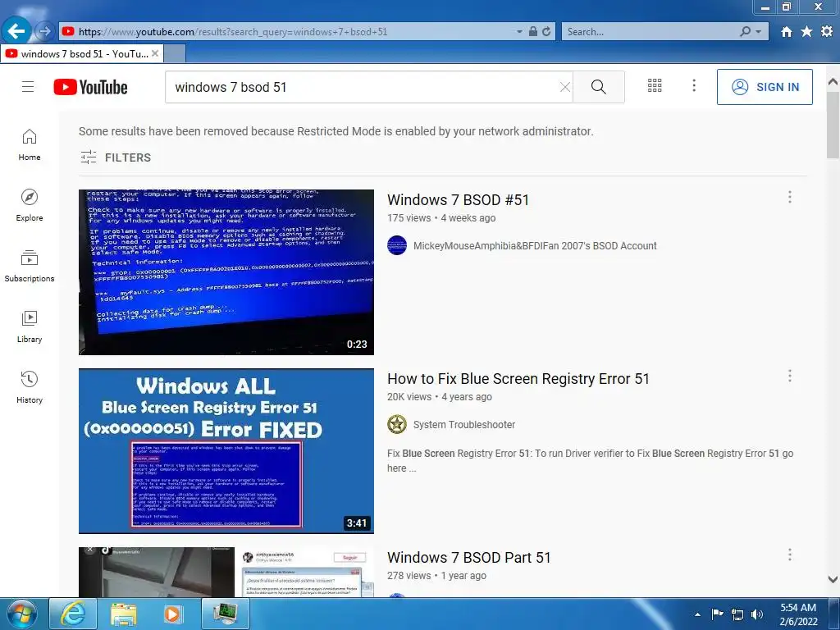This screenshot has width=840, height=630.
Task: Open the Windows Start menu orb
Action: (x=22, y=614)
